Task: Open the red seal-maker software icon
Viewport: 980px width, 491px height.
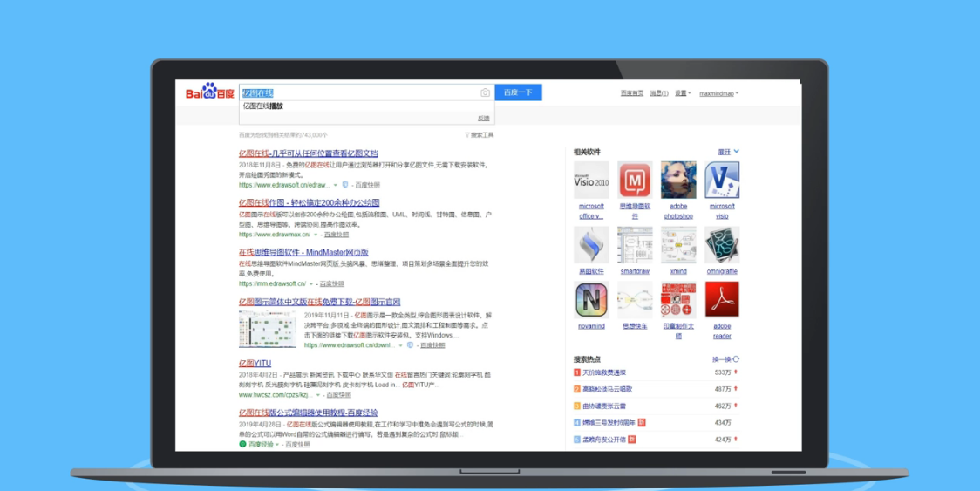Action: (x=678, y=300)
